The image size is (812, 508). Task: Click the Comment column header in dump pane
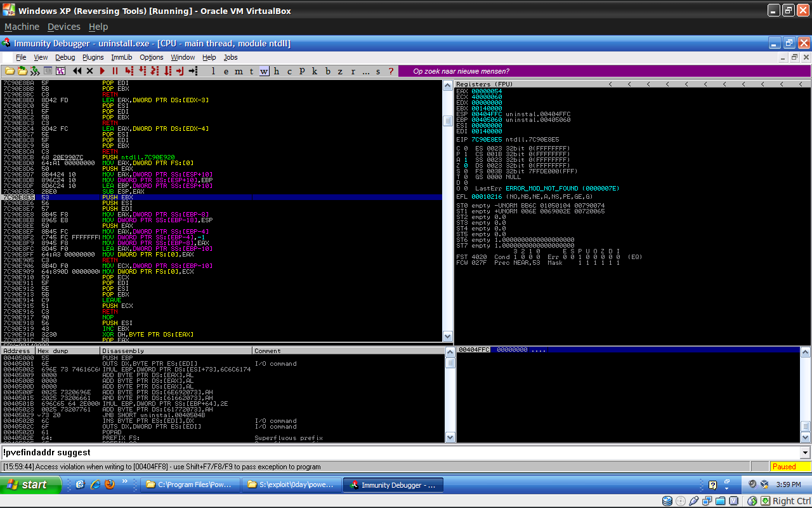coord(348,351)
